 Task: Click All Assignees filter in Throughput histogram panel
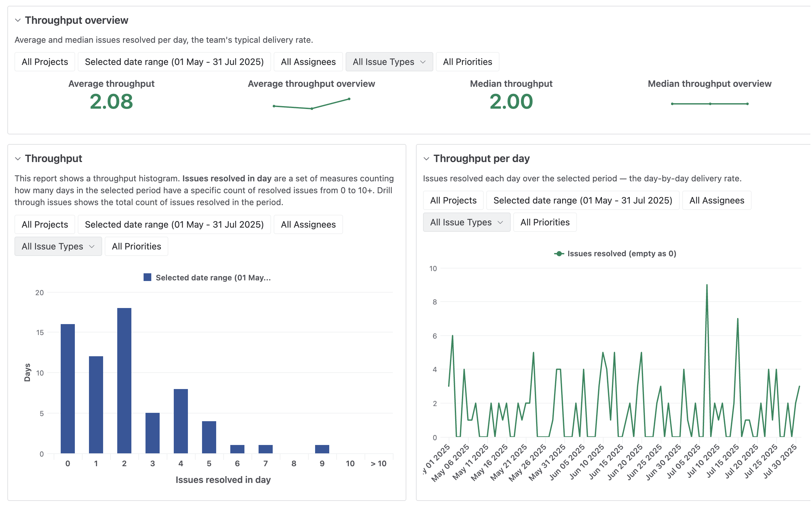tap(308, 224)
